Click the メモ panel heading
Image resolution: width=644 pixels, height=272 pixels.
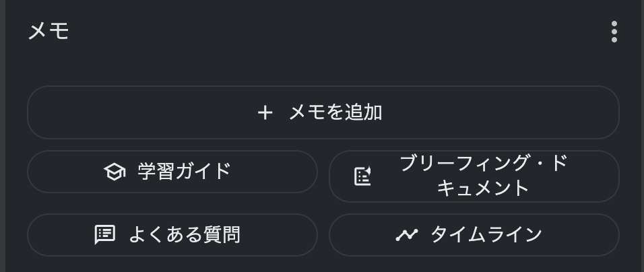[49, 31]
